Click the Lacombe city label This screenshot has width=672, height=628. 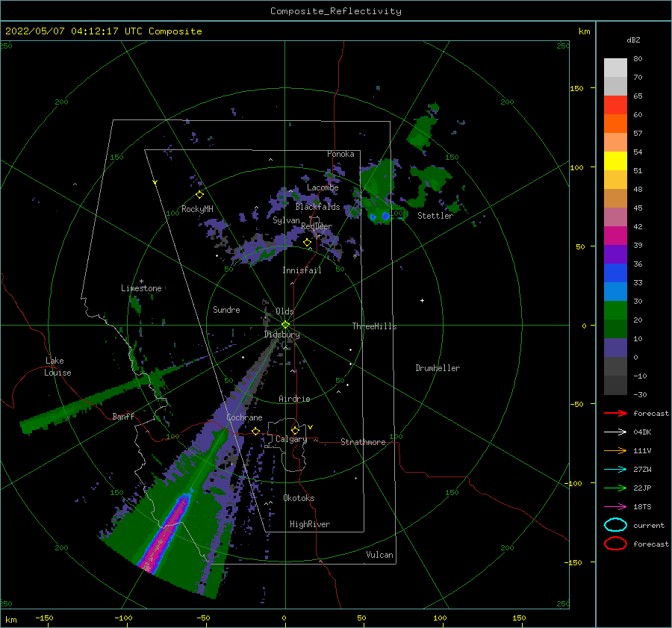[x=323, y=187]
